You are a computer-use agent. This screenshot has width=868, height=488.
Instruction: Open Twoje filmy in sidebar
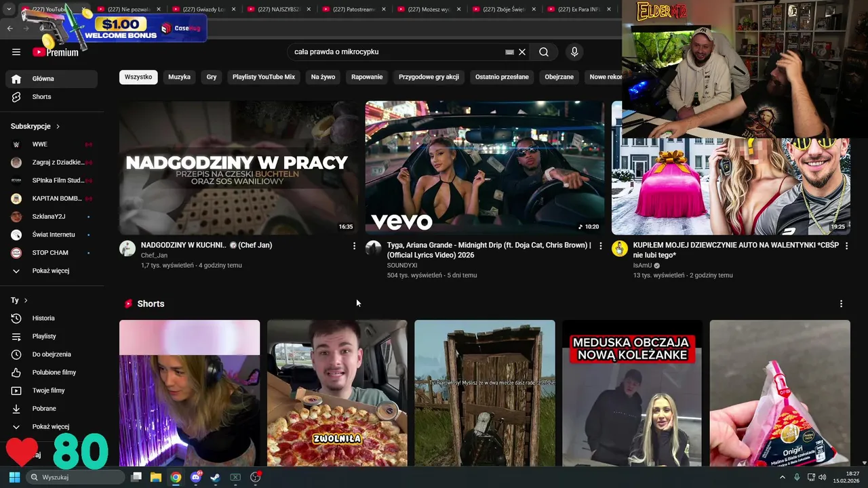click(52, 390)
